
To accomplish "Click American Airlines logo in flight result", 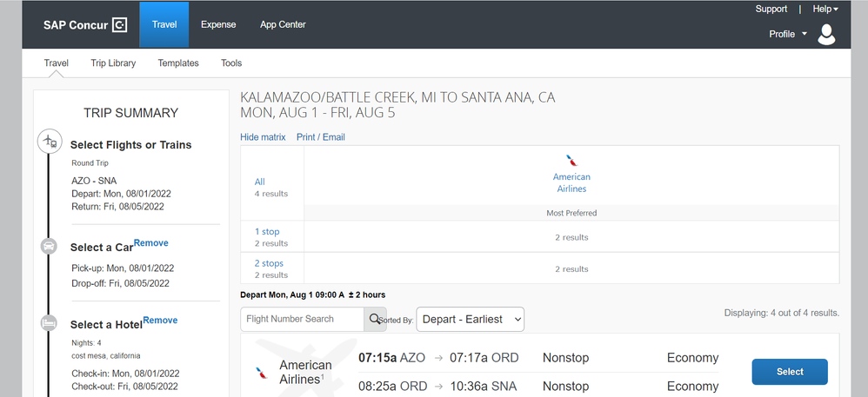I will pos(261,373).
